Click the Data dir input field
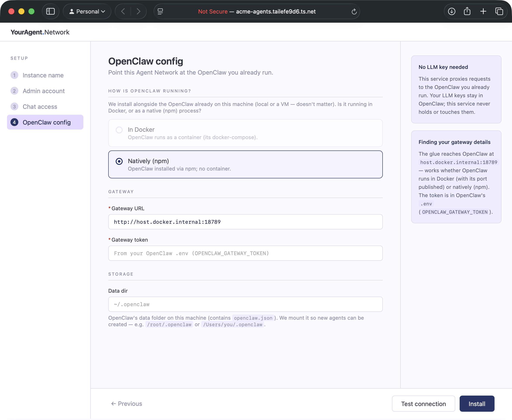 tap(245, 304)
